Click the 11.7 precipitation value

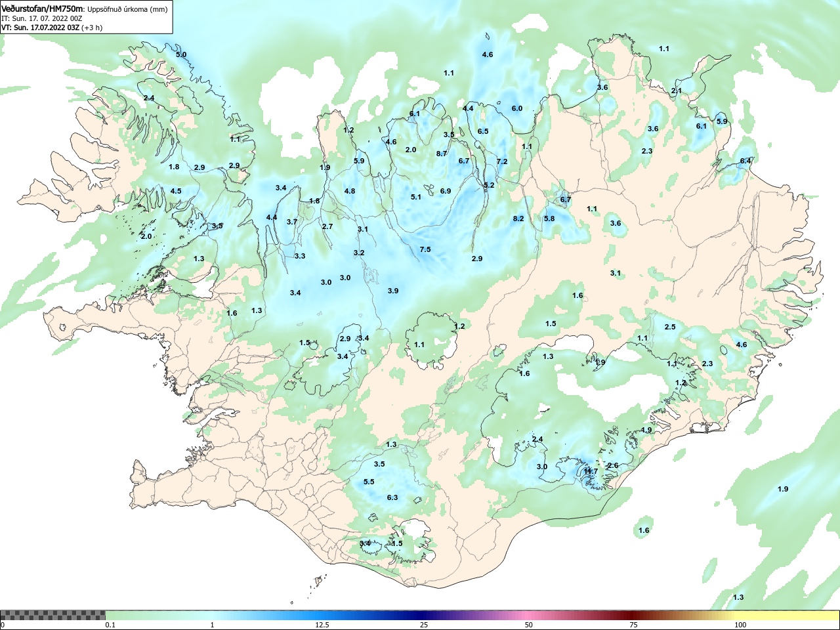591,471
